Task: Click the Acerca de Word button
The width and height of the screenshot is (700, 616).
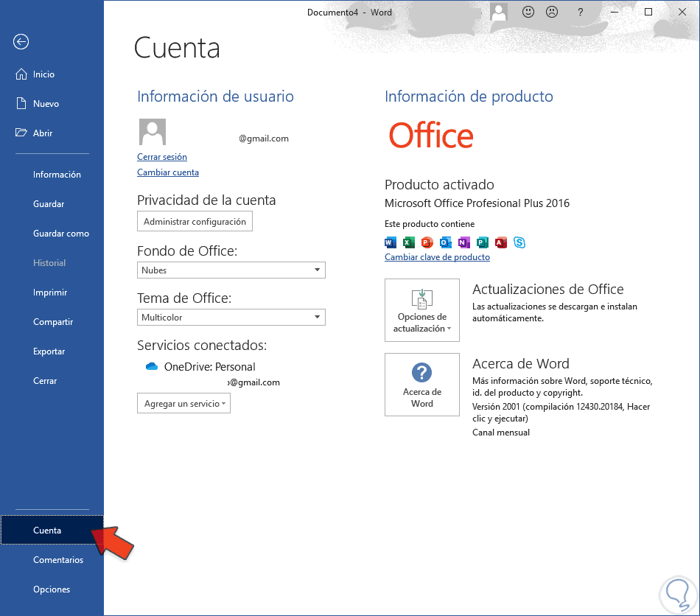Action: 422,385
